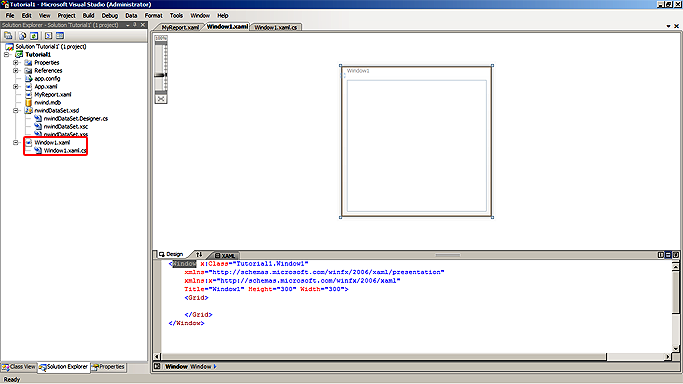Click the 100% zoom label in designer
The image size is (683, 384).
tap(161, 38)
